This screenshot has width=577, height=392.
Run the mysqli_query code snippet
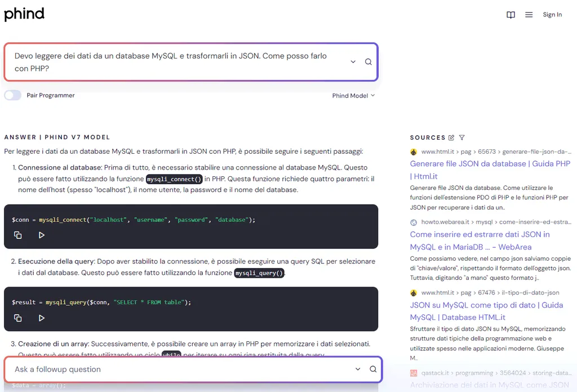pos(41,318)
